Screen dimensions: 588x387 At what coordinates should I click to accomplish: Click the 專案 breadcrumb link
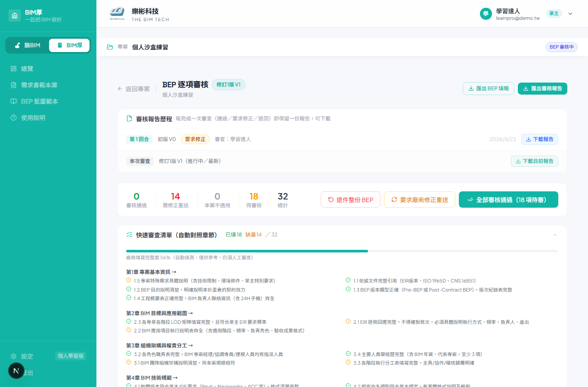(123, 47)
